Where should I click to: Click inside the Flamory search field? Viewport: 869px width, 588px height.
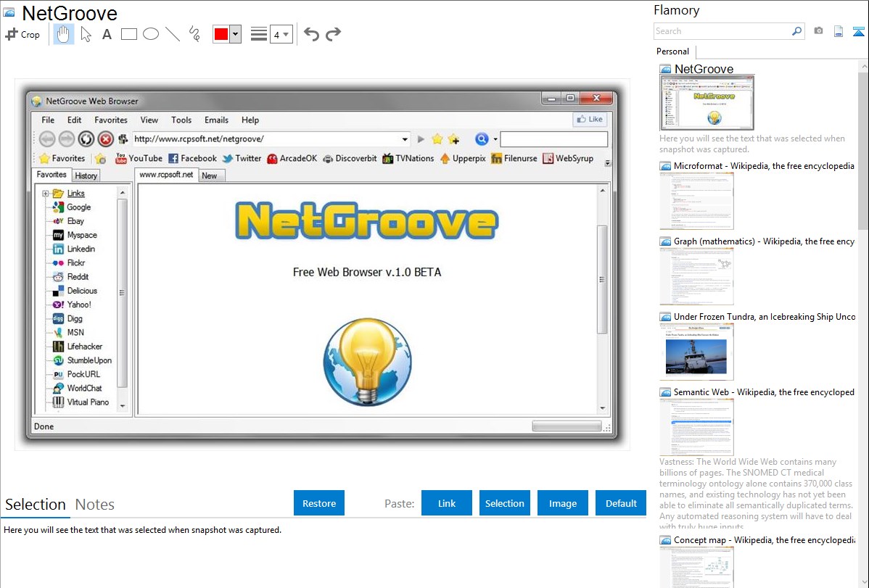(722, 31)
